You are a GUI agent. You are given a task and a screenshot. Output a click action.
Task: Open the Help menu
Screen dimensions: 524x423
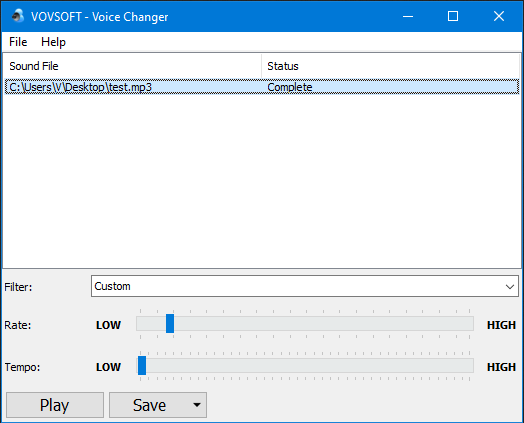pos(53,42)
